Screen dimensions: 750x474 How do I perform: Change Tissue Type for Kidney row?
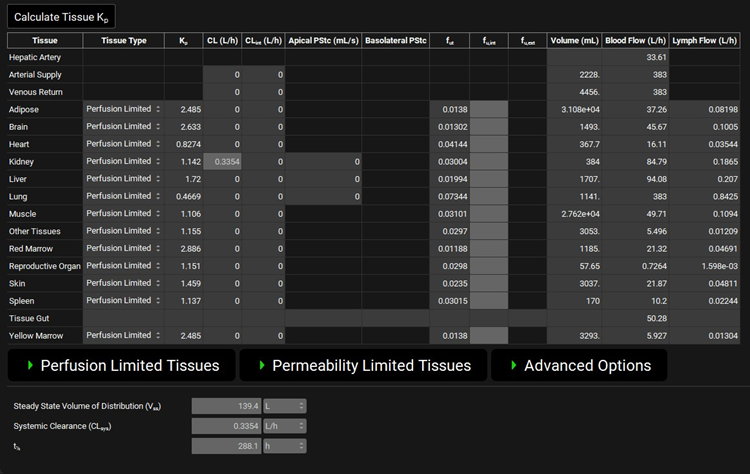pyautogui.click(x=123, y=161)
